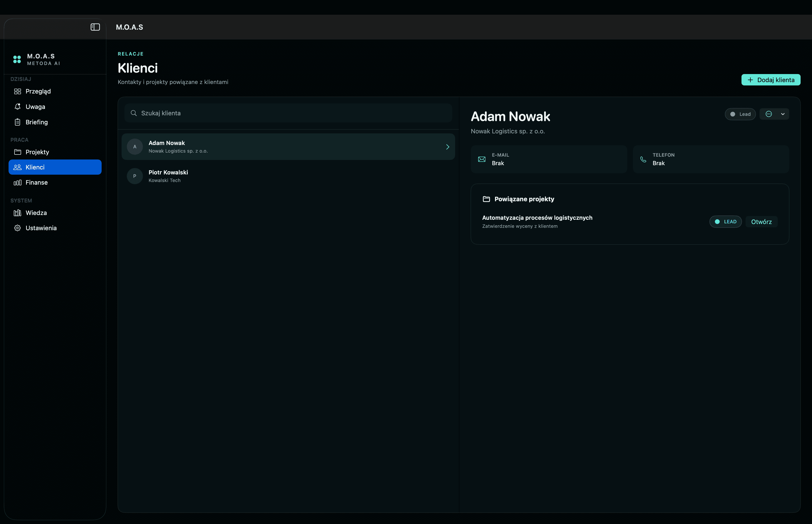The height and width of the screenshot is (524, 812).
Task: Click the 'Powiązane projekty' section title
Action: coord(524,199)
